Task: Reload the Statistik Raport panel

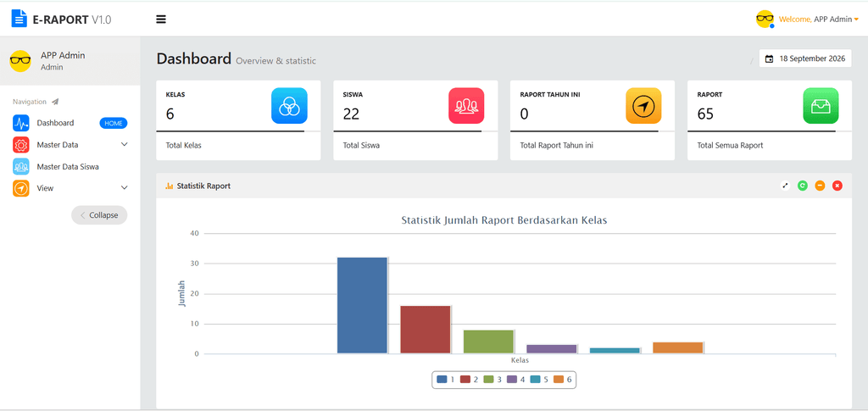Action: pos(803,186)
